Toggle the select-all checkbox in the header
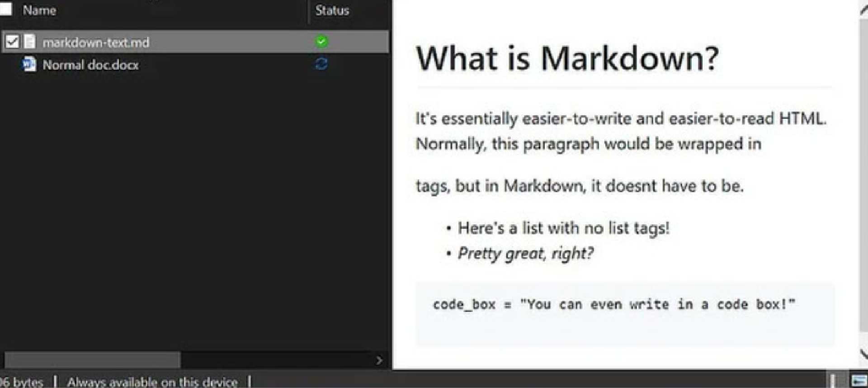Image resolution: width=868 pixels, height=388 pixels. 5,9
